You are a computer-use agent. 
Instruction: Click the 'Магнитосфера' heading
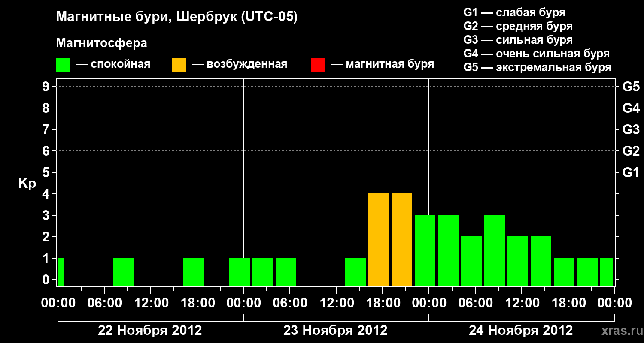pos(101,43)
